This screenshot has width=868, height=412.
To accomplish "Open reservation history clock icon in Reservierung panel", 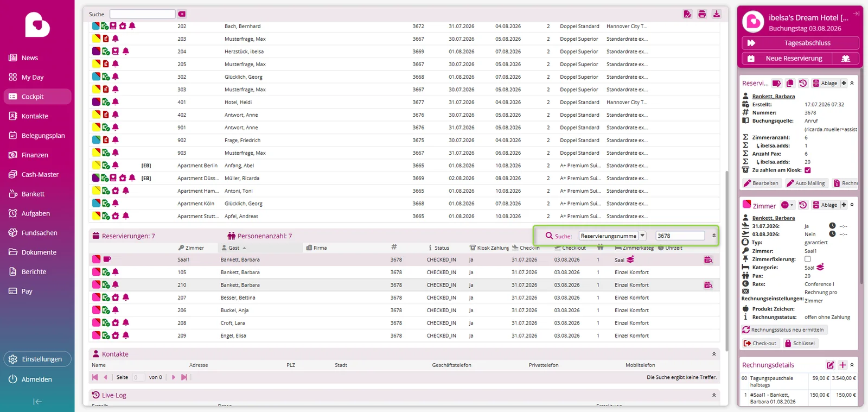I will (803, 83).
